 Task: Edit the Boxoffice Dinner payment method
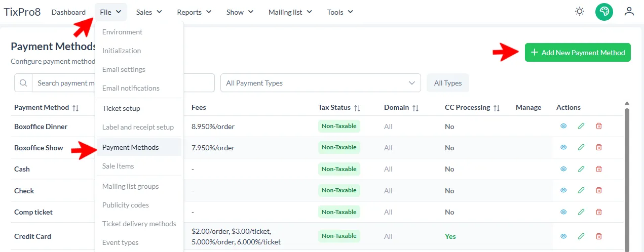pyautogui.click(x=581, y=126)
